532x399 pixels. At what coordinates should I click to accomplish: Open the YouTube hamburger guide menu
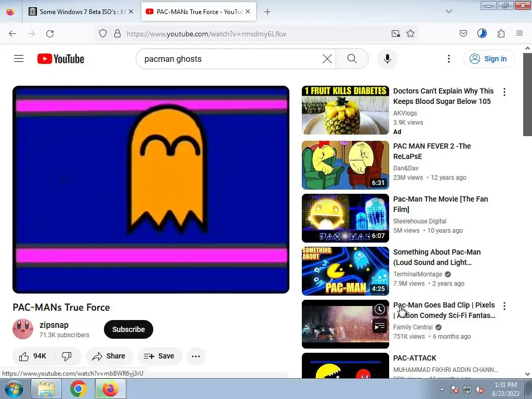tap(19, 59)
